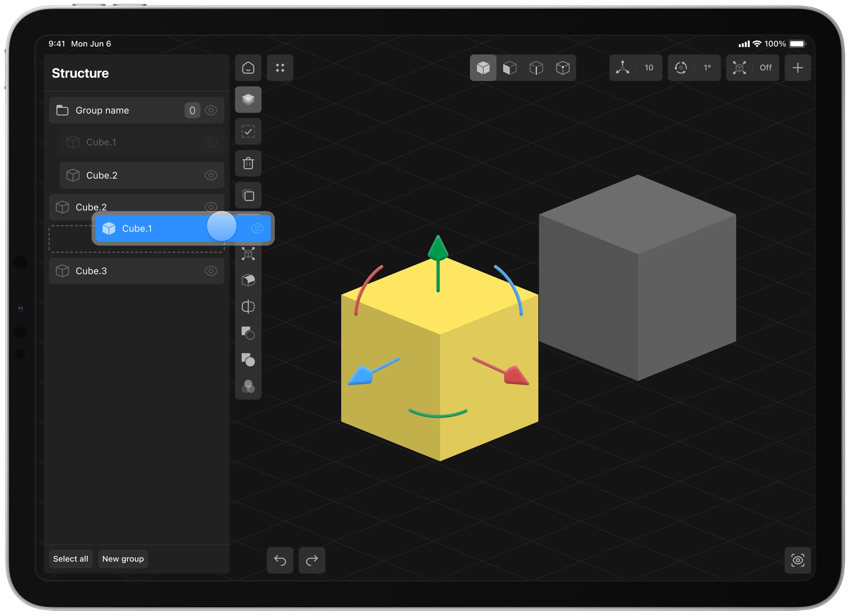Tap the group item count badge 0
Viewport: 851px width, 616px height.
point(193,110)
